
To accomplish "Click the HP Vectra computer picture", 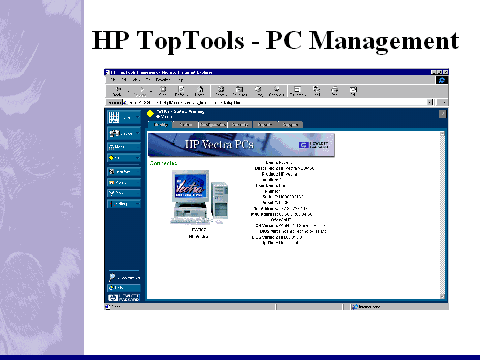I will click(x=200, y=197).
